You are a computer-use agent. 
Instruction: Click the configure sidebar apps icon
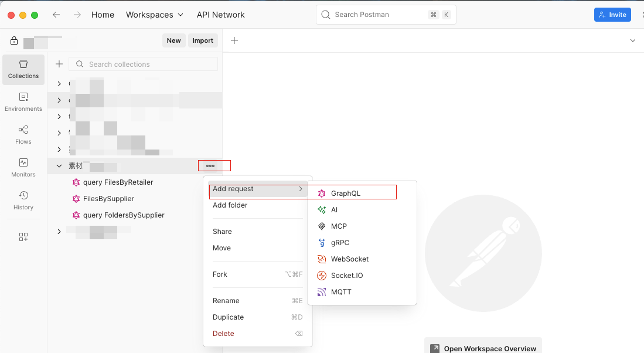(23, 237)
